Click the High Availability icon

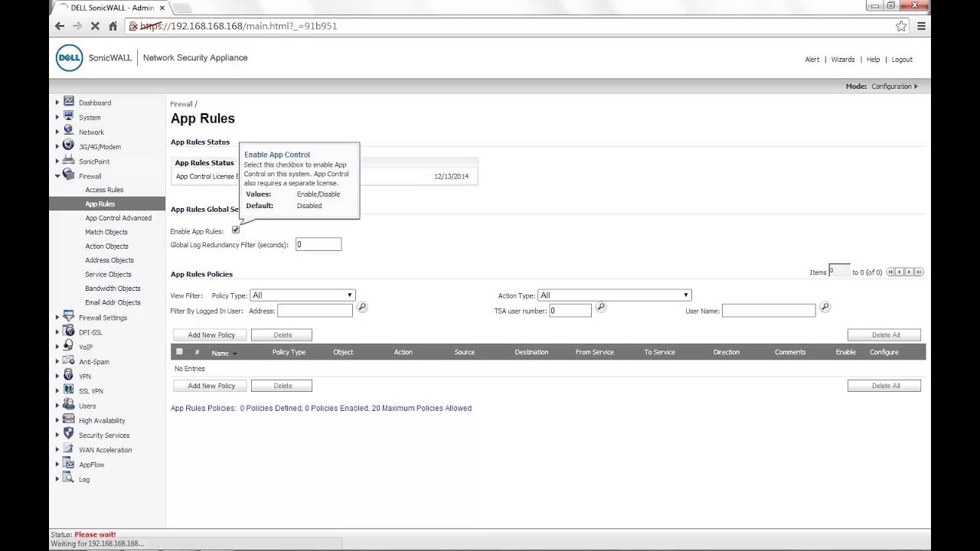click(x=69, y=419)
